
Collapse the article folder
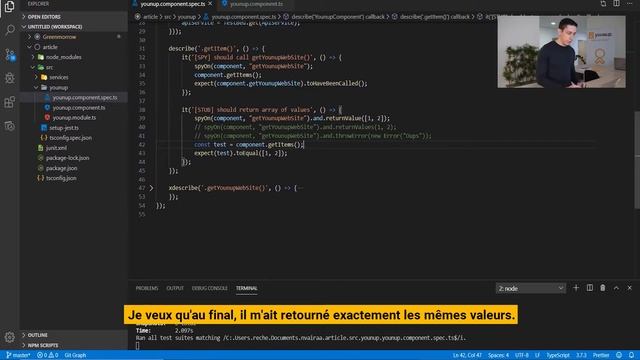(x=50, y=47)
